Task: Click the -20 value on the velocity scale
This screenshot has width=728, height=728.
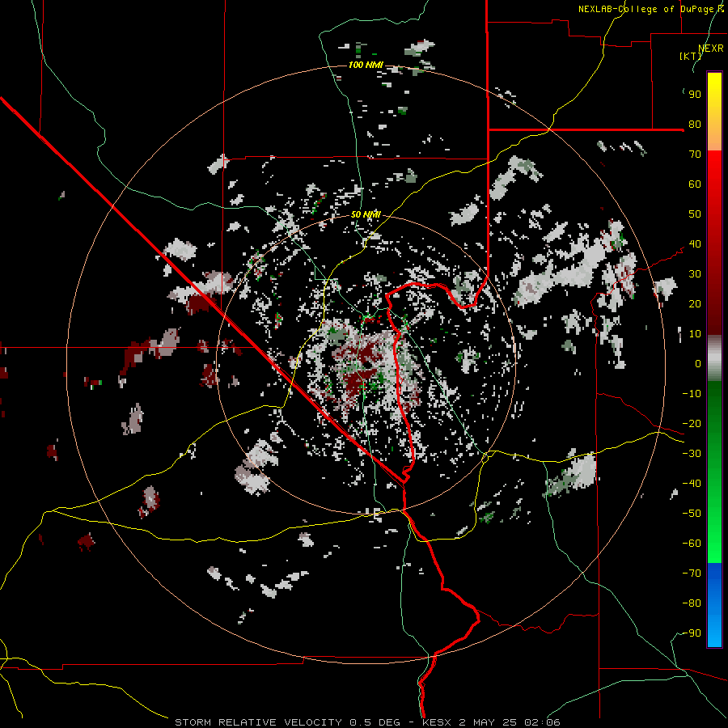Action: [x=692, y=424]
